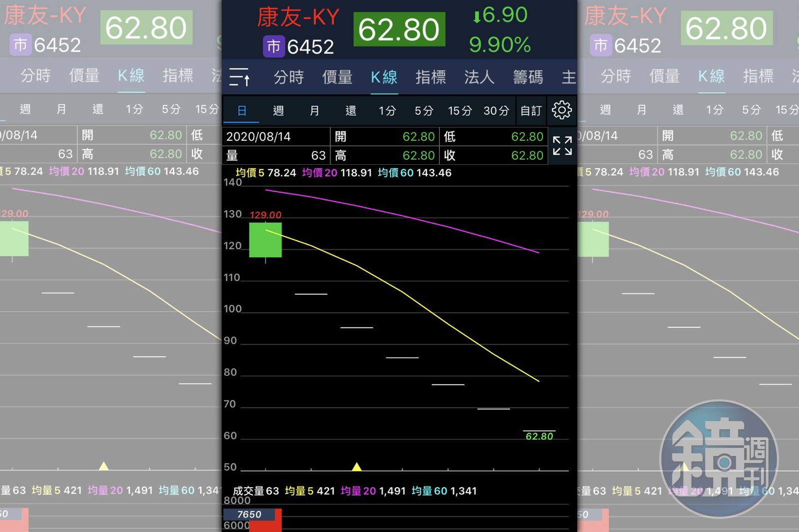Select the K線 tab

(x=384, y=77)
